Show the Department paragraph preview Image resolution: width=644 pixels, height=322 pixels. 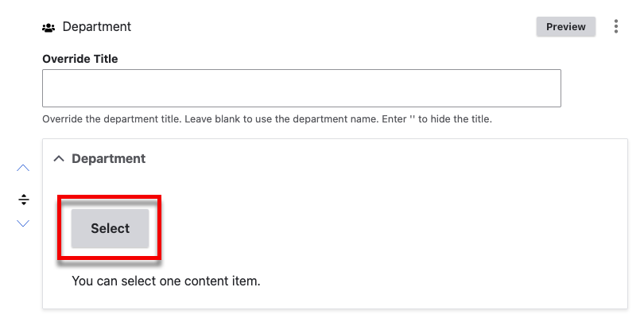tap(565, 27)
